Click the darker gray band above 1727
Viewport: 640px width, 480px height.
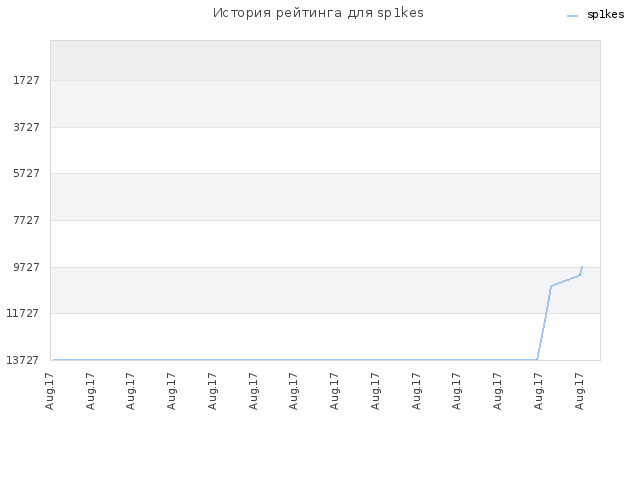pyautogui.click(x=325, y=60)
